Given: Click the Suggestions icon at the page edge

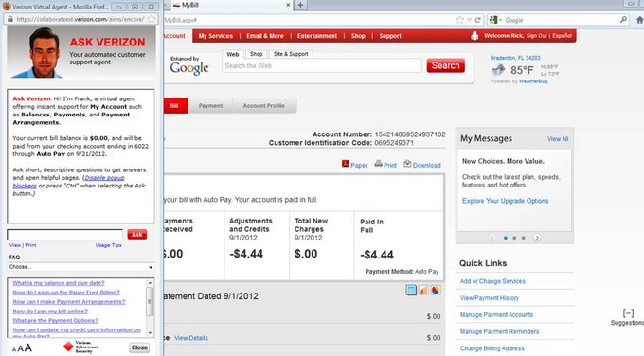Looking at the screenshot, I should [628, 313].
